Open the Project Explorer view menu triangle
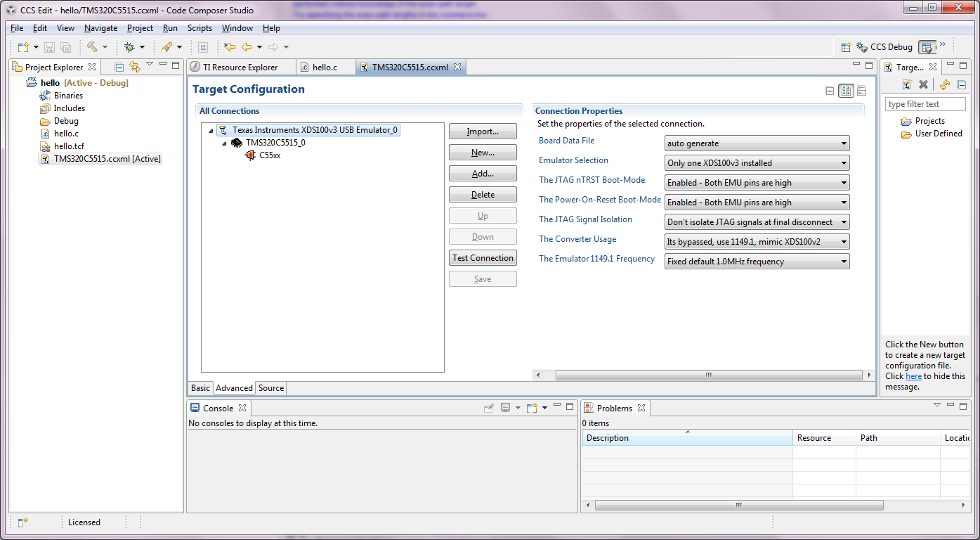Viewport: 980px width, 540px height. pos(149,65)
